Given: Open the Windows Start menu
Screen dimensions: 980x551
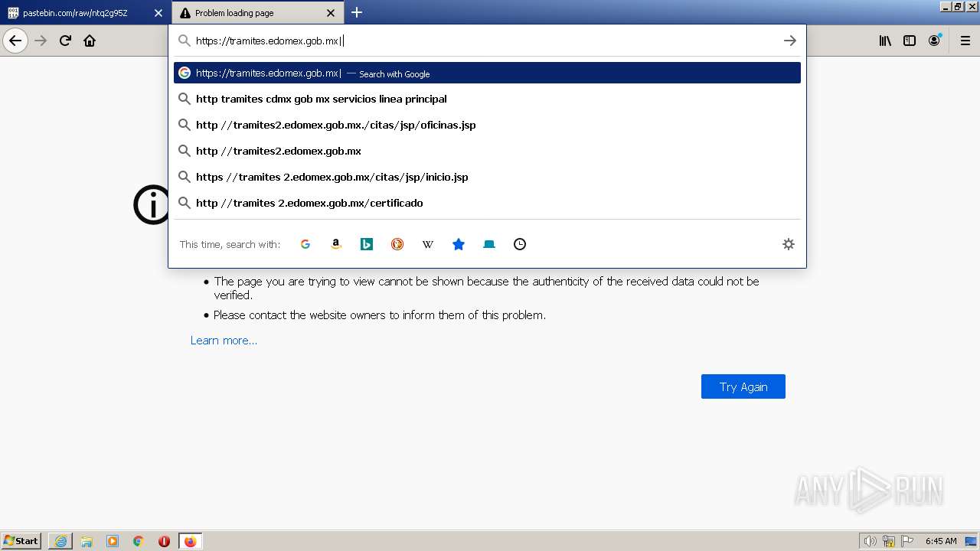Looking at the screenshot, I should click(21, 541).
